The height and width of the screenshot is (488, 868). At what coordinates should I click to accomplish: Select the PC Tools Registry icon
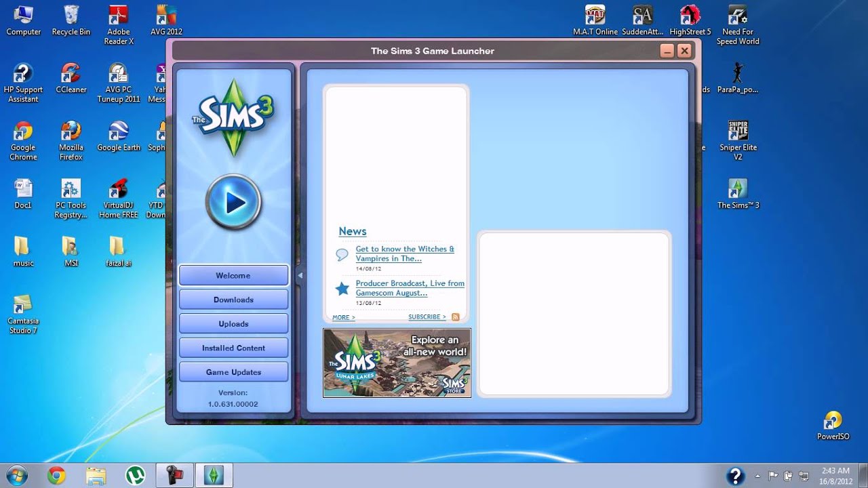pos(71,199)
